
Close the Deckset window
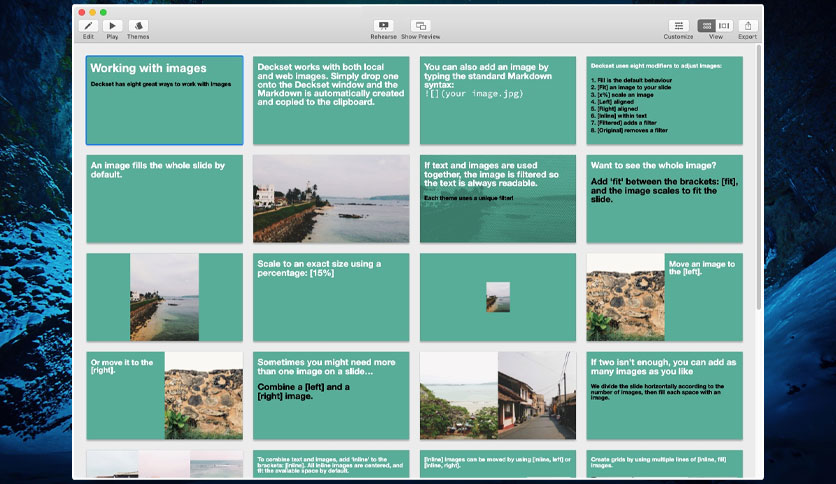(82, 12)
